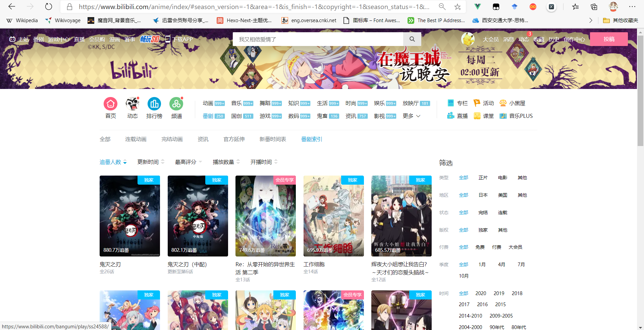
Task: Switch to 新番时间表 tab
Action: (273, 139)
